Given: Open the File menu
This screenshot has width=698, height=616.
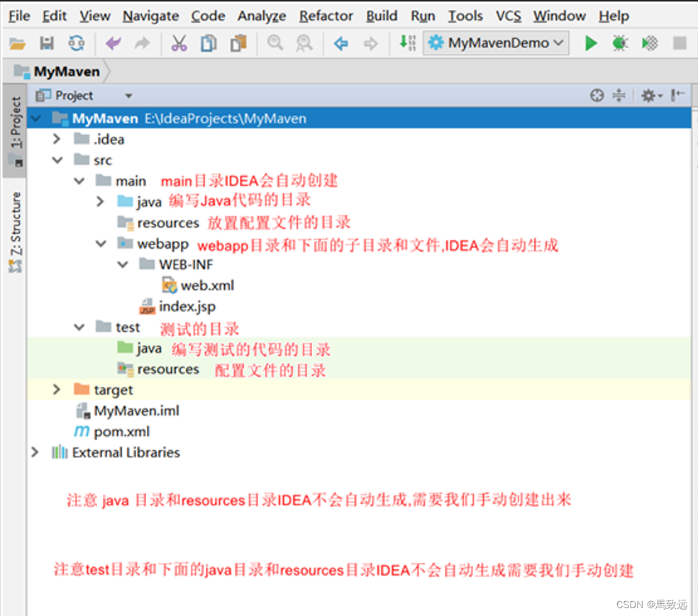Looking at the screenshot, I should 19,16.
